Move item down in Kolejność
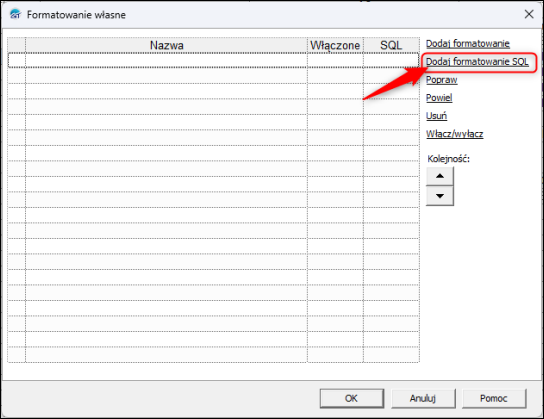 point(440,196)
